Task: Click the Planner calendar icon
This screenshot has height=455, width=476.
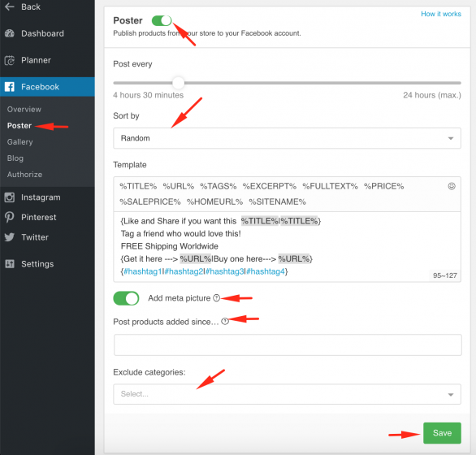Action: (10, 60)
